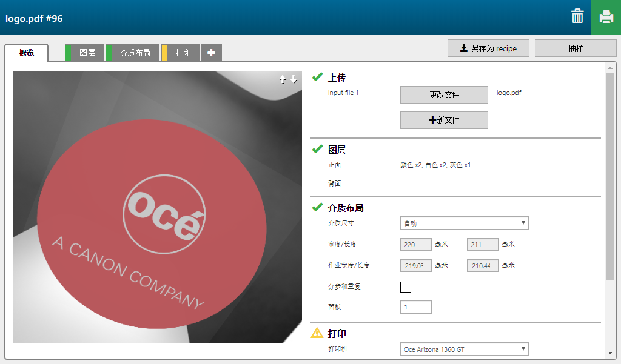Image resolution: width=621 pixels, height=364 pixels.
Task: Click the 面板 field showing 1
Action: pos(416,307)
